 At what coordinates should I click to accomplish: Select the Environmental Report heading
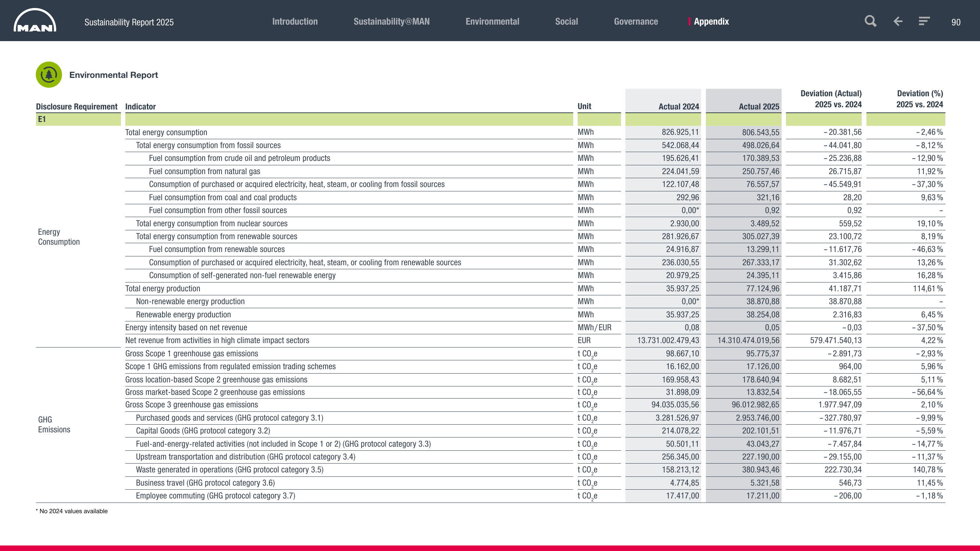114,75
